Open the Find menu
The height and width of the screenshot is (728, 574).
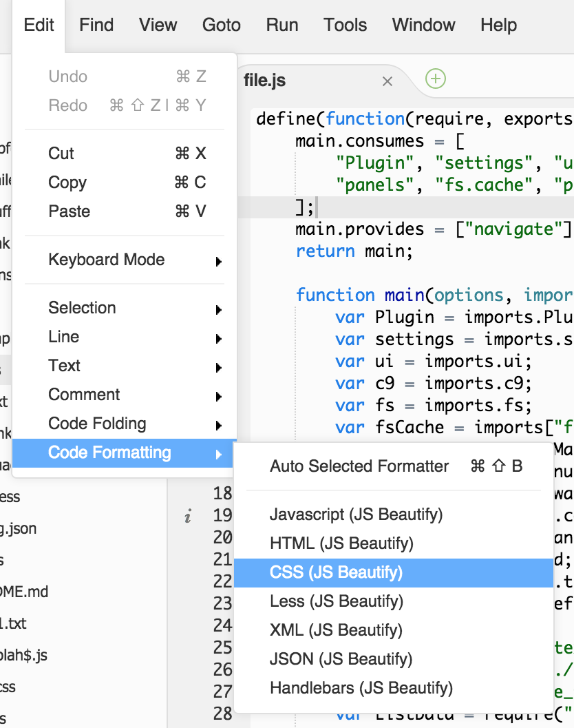click(96, 25)
